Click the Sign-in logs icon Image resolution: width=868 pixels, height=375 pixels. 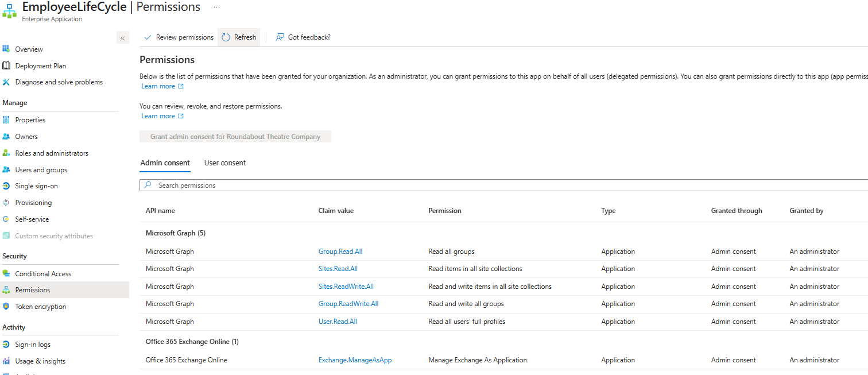[x=6, y=345]
